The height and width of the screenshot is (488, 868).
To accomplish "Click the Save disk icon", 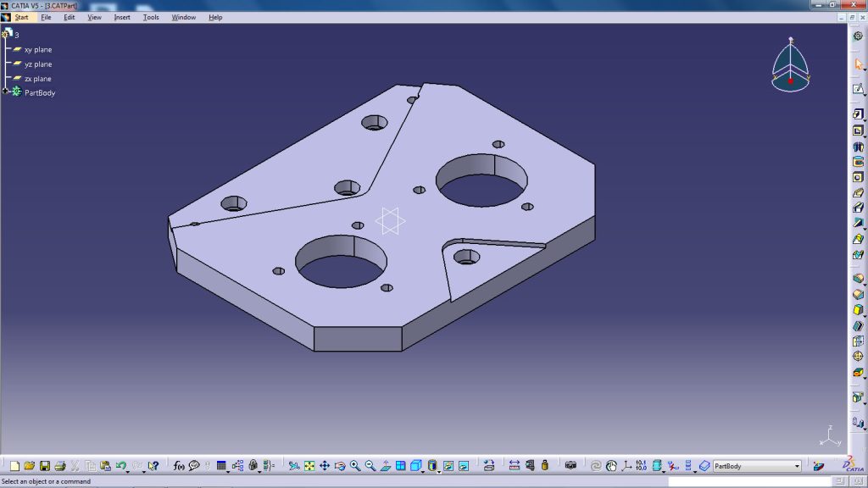I will 45,466.
